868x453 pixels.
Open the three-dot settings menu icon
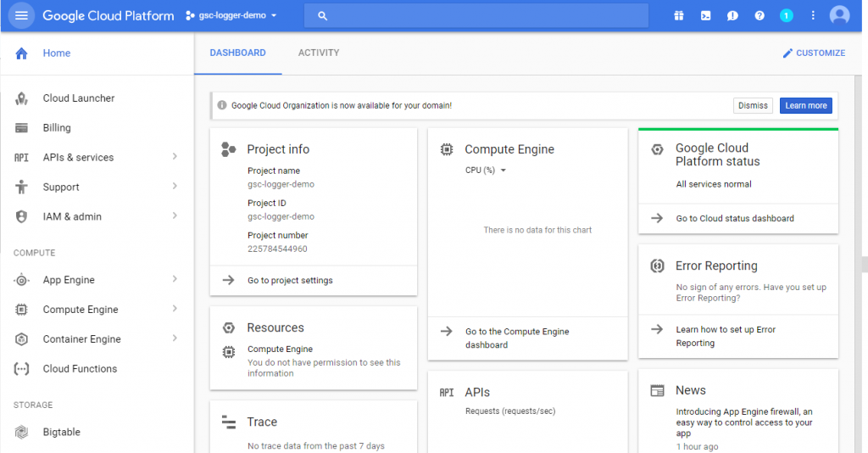click(813, 15)
